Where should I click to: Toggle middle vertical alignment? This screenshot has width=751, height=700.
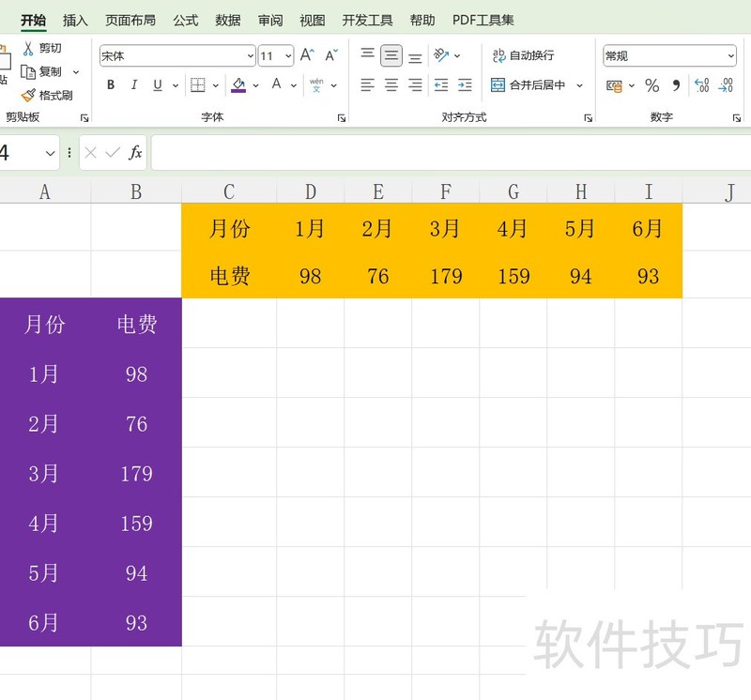point(390,54)
